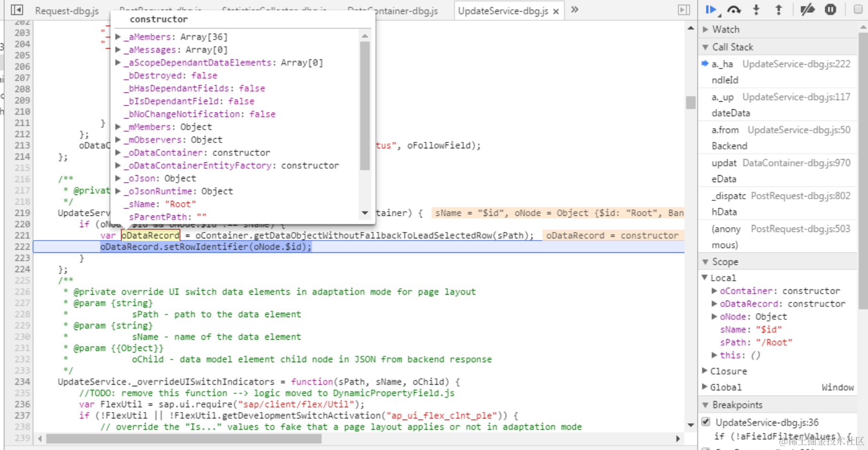Image resolution: width=868 pixels, height=450 pixels.
Task: Expand _aMembers Array[36] in the tooltip
Action: [118, 37]
